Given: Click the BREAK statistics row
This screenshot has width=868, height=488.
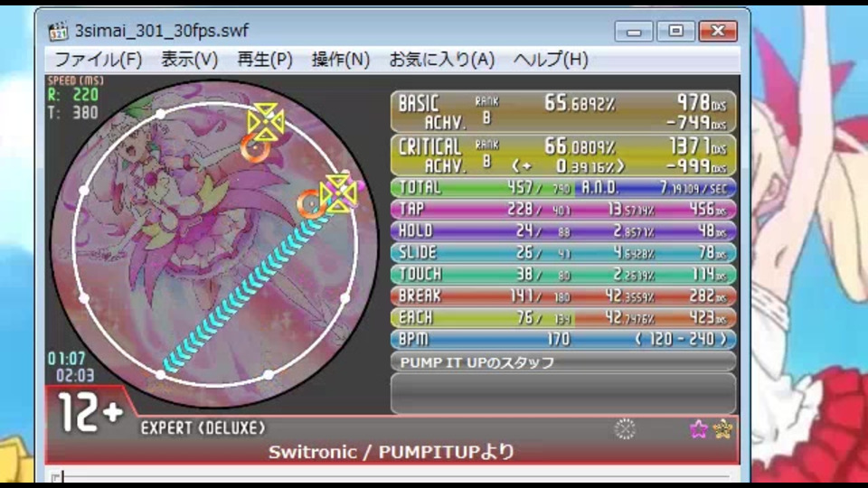Looking at the screenshot, I should tap(563, 296).
